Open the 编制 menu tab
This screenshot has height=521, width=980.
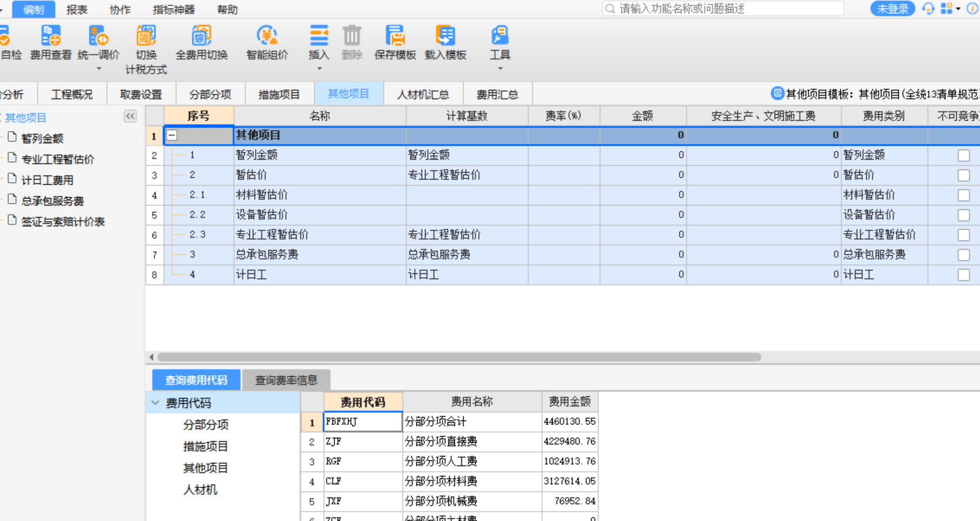coord(33,9)
